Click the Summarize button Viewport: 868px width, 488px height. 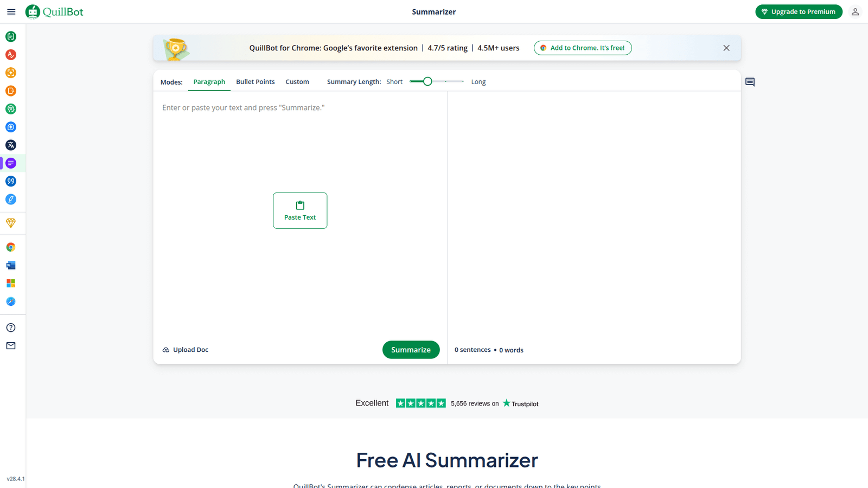click(411, 350)
